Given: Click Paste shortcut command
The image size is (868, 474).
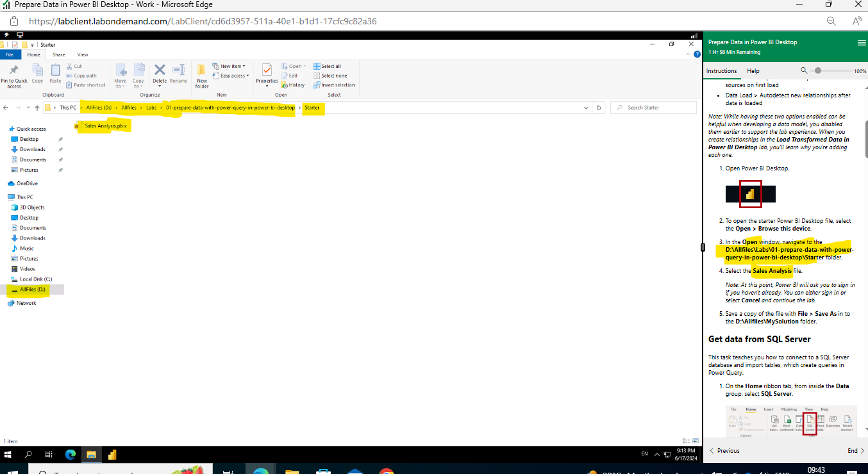Looking at the screenshot, I should click(x=85, y=85).
